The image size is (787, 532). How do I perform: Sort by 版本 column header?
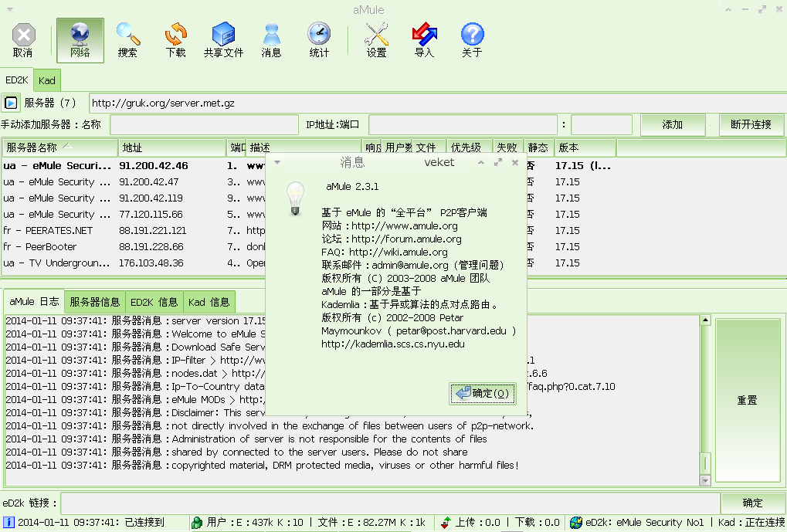585,147
